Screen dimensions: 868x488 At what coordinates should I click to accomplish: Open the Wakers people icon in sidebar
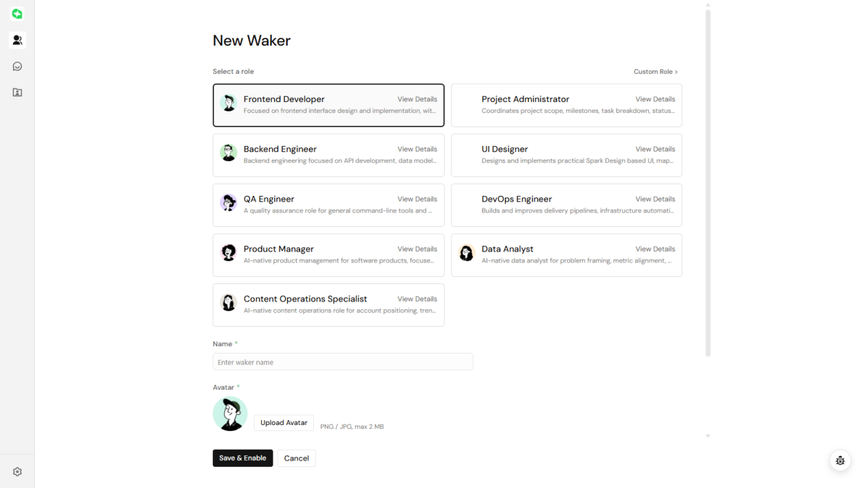click(17, 40)
